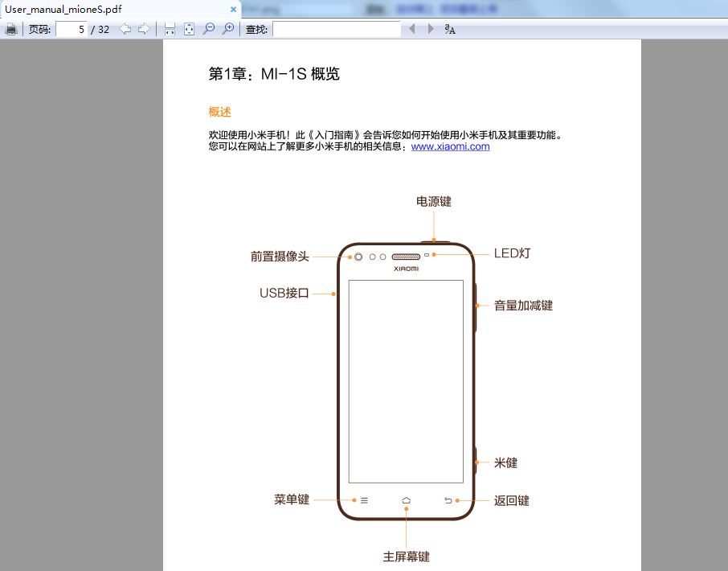Find the next search match
This screenshot has width=728, height=571.
[x=431, y=29]
